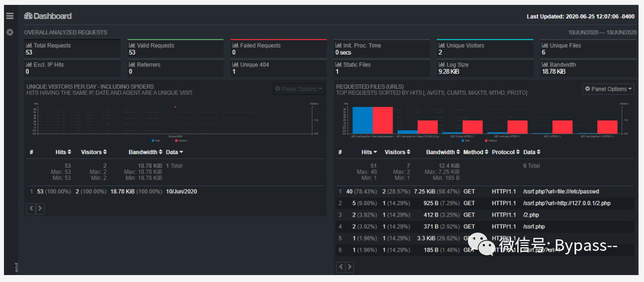Viewport: 644px width, 282px height.
Task: Select the 10/Jun/2020 row in visitors table
Action: point(181,191)
